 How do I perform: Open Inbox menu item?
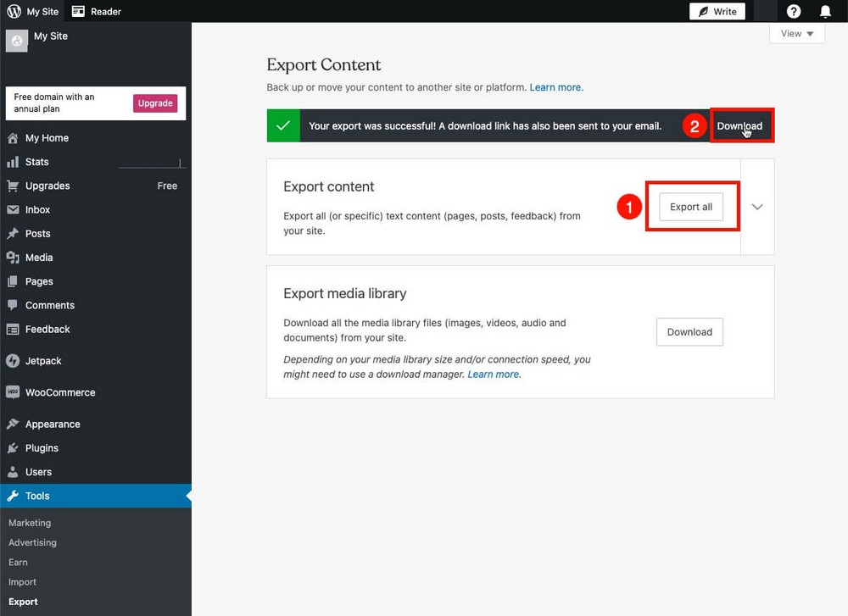[x=96, y=209]
